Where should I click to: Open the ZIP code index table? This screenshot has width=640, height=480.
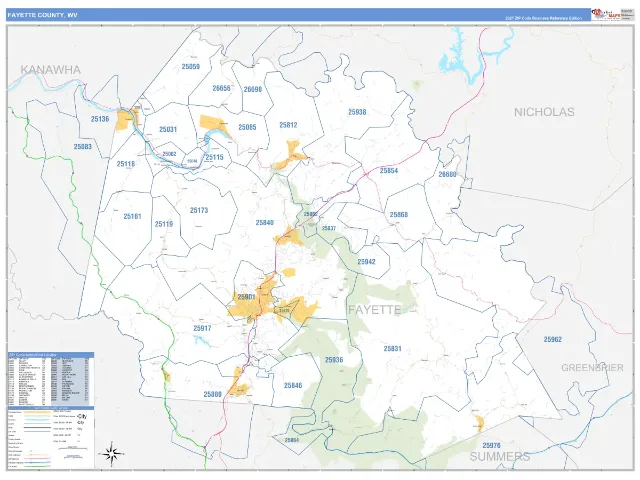(51, 379)
